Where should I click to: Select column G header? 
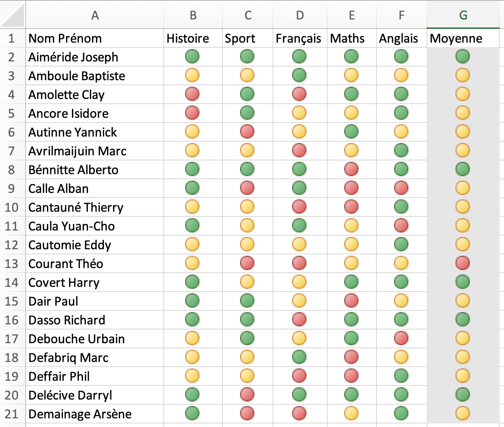(463, 15)
